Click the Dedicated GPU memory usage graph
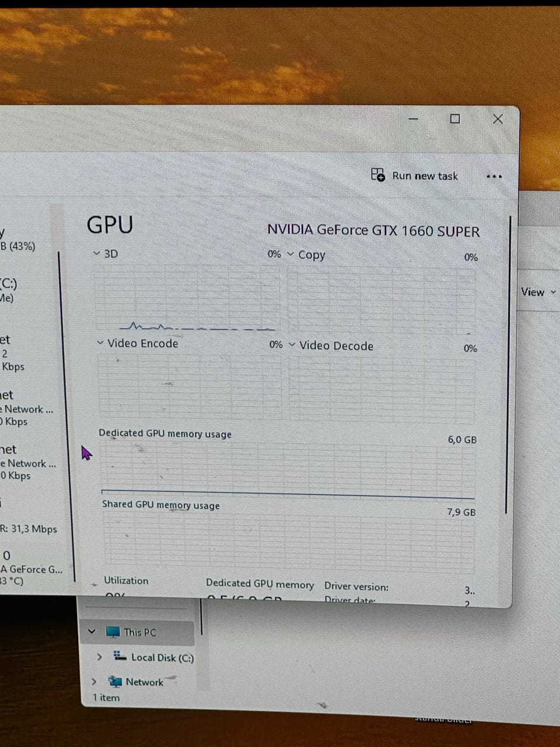560x747 pixels. point(288,471)
